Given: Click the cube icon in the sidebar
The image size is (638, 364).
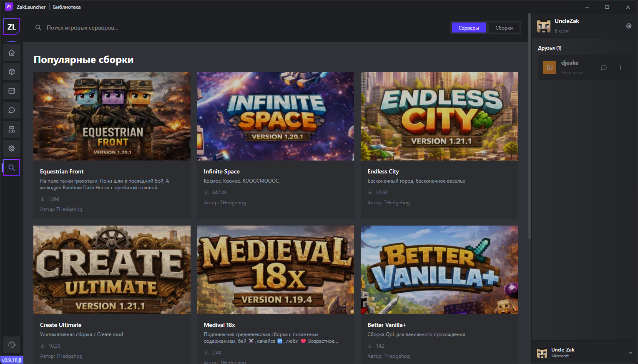Looking at the screenshot, I should (x=12, y=72).
